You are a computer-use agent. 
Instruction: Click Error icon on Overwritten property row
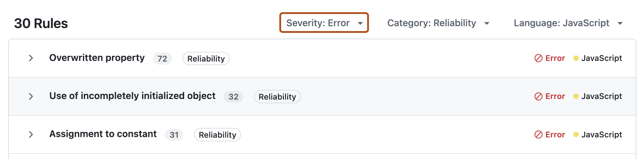pyautogui.click(x=538, y=58)
